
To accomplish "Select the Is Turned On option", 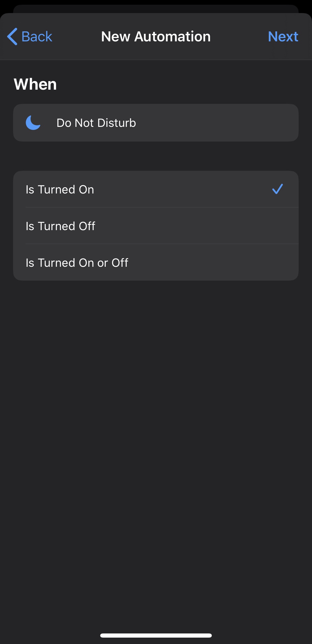I will click(60, 190).
